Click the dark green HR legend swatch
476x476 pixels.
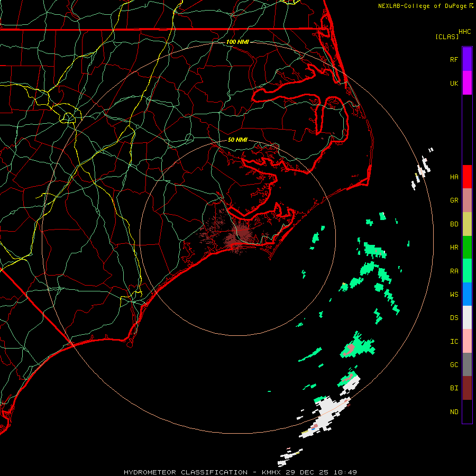point(467,248)
